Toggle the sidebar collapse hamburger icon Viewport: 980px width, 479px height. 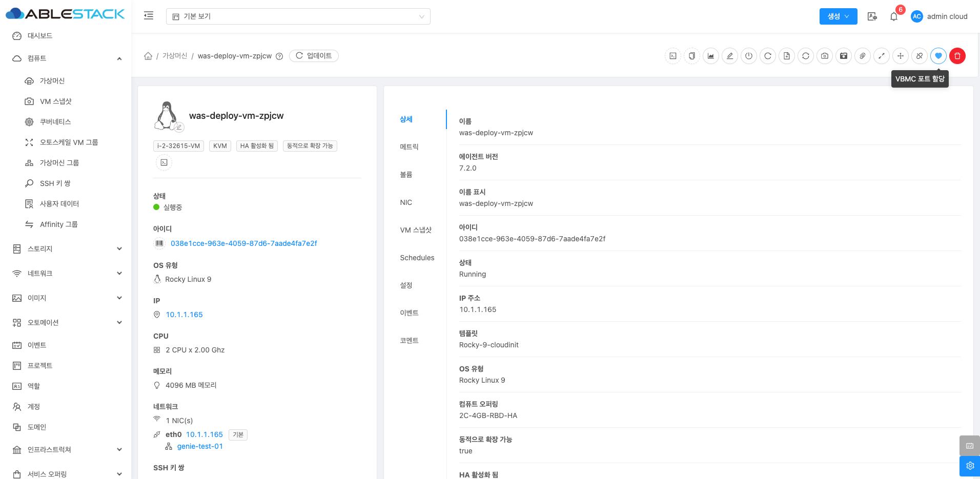click(149, 16)
